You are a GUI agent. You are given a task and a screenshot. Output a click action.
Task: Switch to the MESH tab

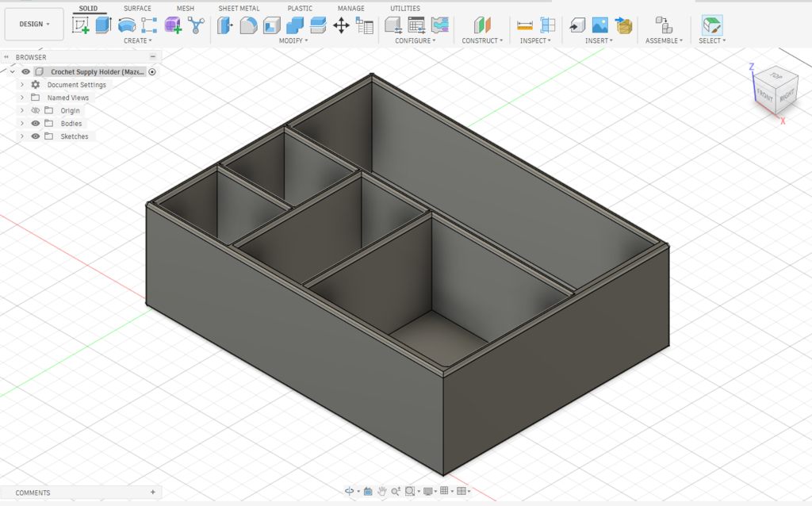click(x=186, y=8)
